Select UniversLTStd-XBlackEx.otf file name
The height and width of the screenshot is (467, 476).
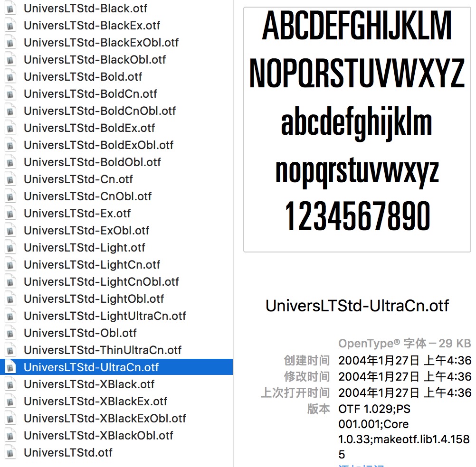point(95,401)
